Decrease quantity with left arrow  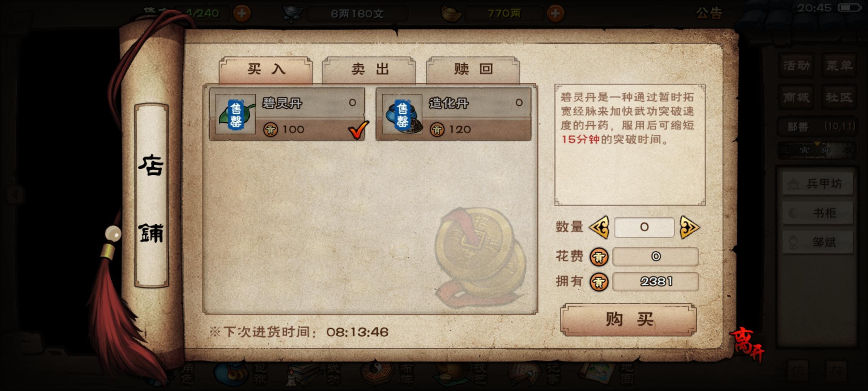point(599,227)
